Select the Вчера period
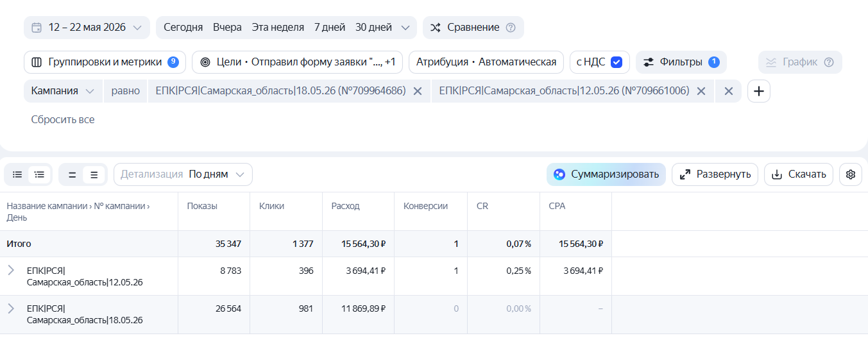This screenshot has height=338, width=868. [227, 28]
